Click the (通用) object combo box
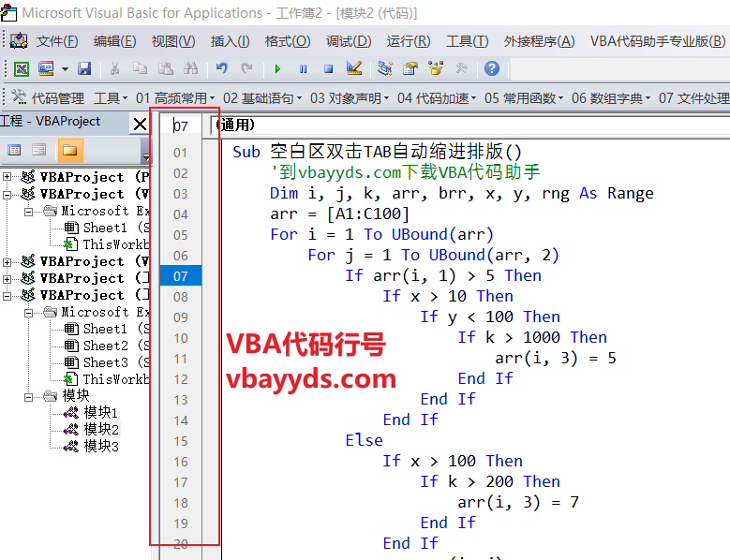 click(x=469, y=125)
